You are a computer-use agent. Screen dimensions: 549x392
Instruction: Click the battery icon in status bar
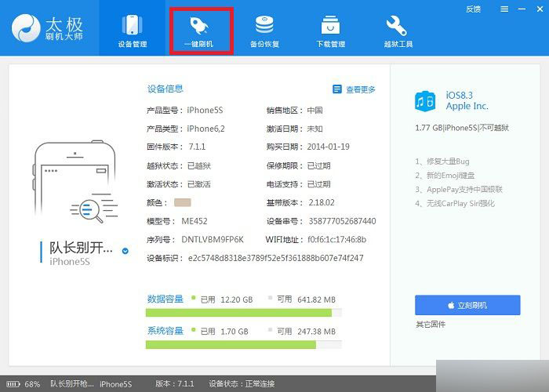(13, 384)
